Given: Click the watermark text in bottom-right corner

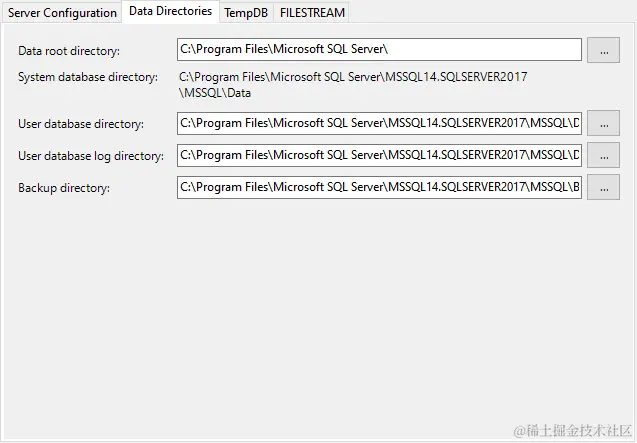Looking at the screenshot, I should click(582, 430).
